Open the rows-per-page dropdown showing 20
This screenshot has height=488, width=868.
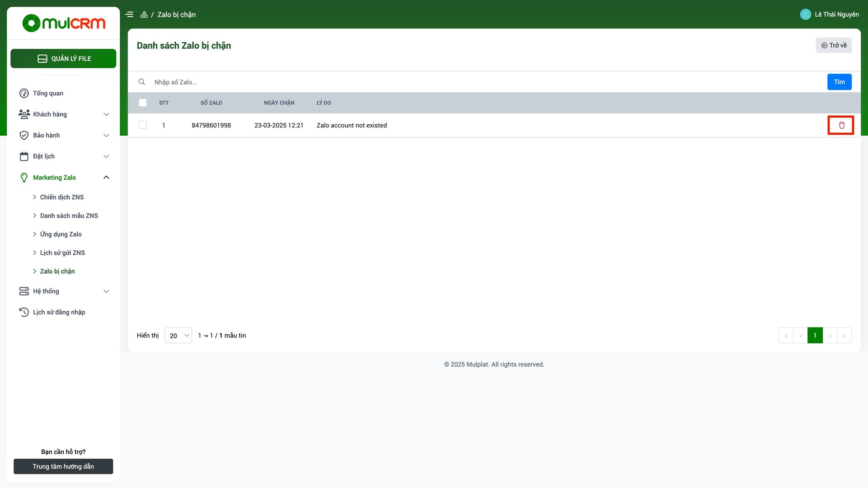(x=179, y=336)
